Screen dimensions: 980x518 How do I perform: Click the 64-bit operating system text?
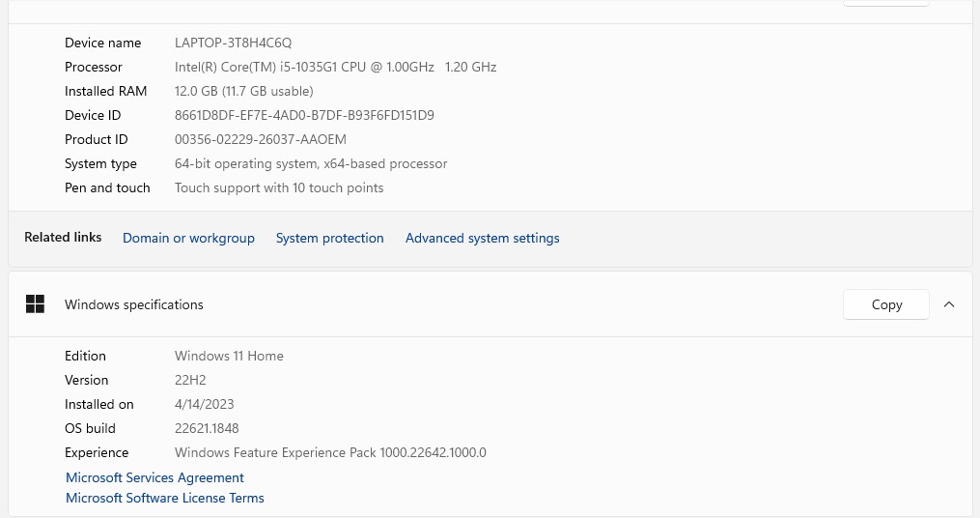pos(310,163)
